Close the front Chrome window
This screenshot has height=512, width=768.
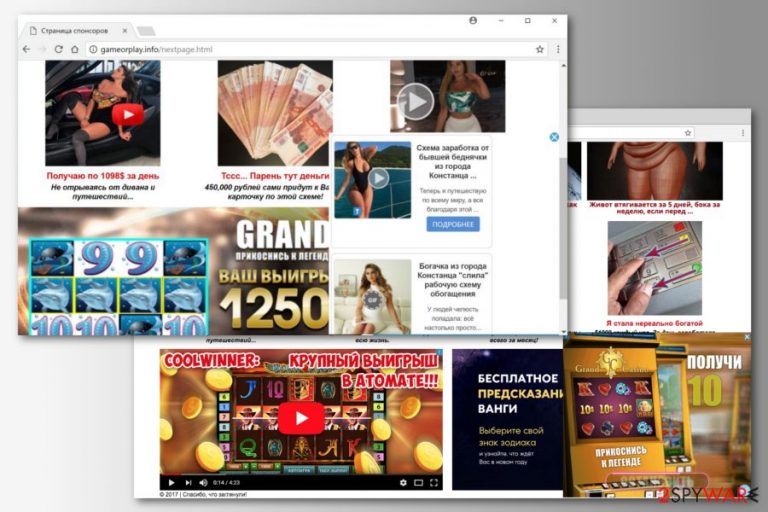pos(554,21)
